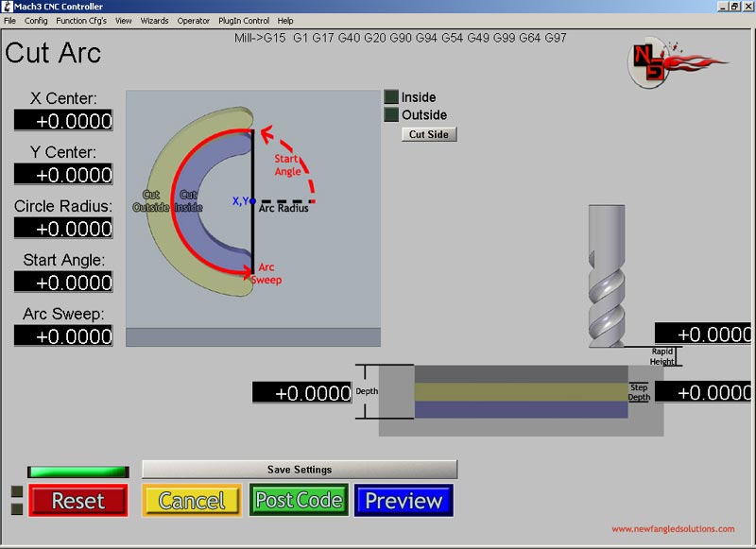
Task: Open the File menu
Action: pos(9,21)
